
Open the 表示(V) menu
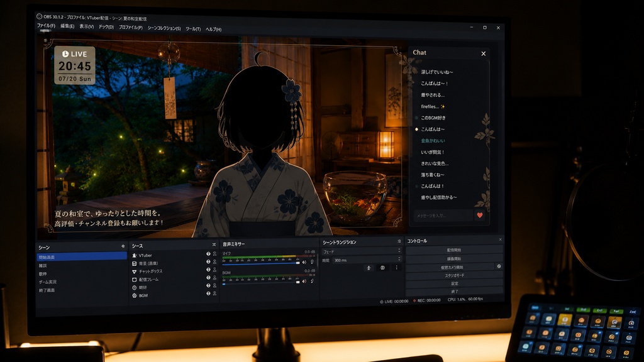(86, 26)
